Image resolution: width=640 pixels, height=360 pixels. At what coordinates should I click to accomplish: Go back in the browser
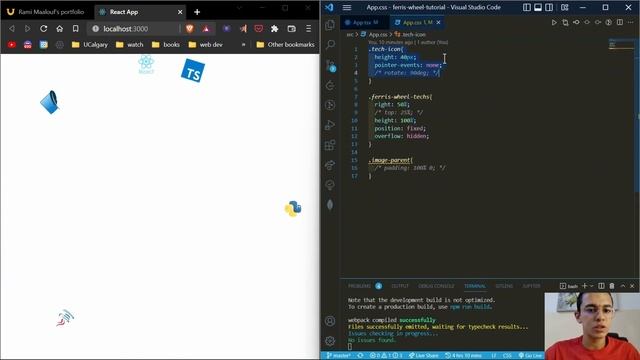[x=12, y=29]
